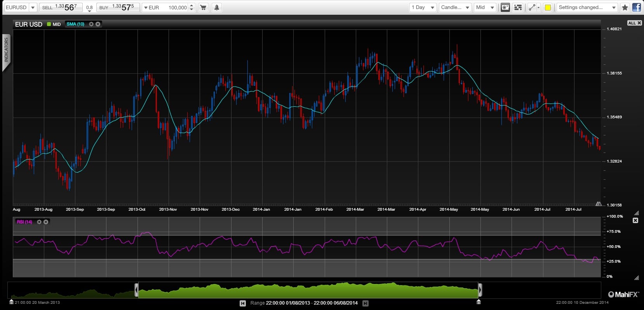Click the 21:00:00 20 March 2013 label
Image resolution: width=644 pixels, height=310 pixels.
point(37,302)
